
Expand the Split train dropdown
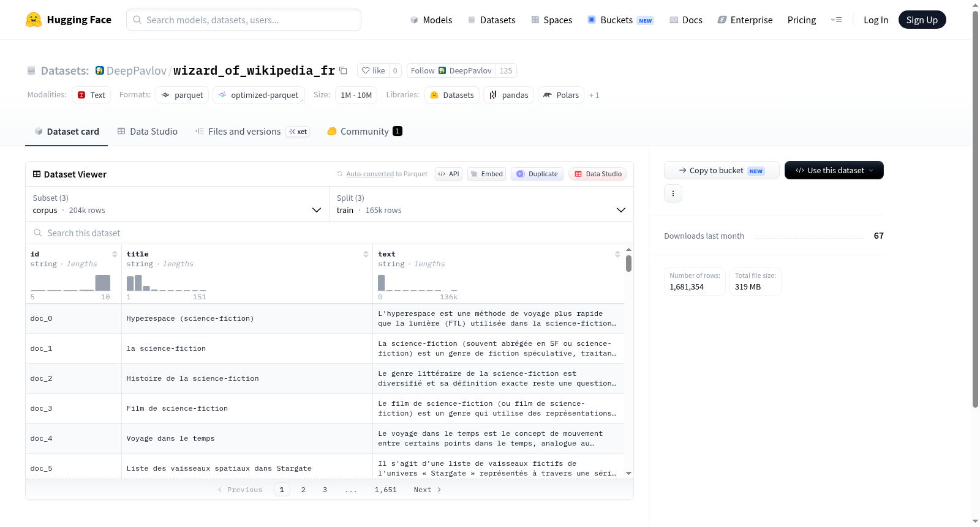coord(481,204)
